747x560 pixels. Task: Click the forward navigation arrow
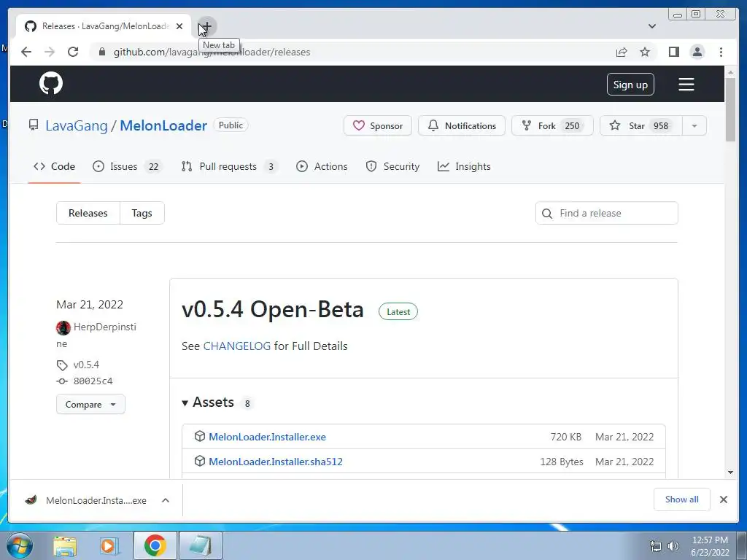tap(50, 52)
